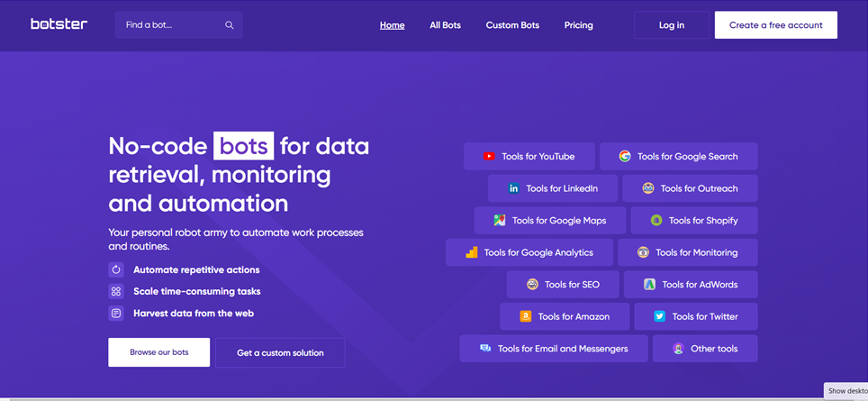Click the Amazon icon

tap(526, 317)
